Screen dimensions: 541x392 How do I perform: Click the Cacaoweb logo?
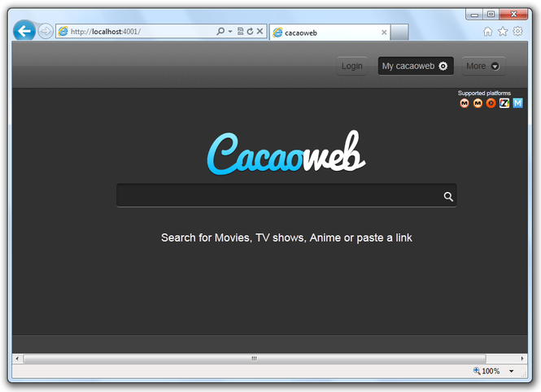(286, 152)
